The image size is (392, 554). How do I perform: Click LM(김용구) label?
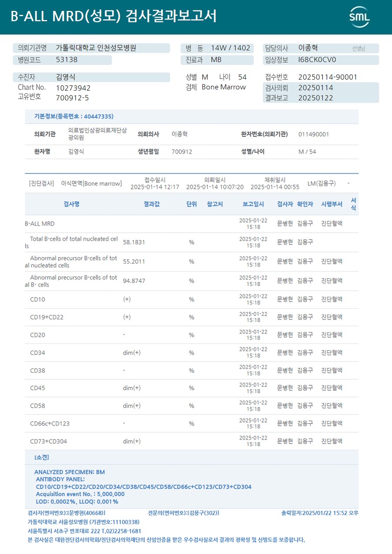[x=321, y=184]
